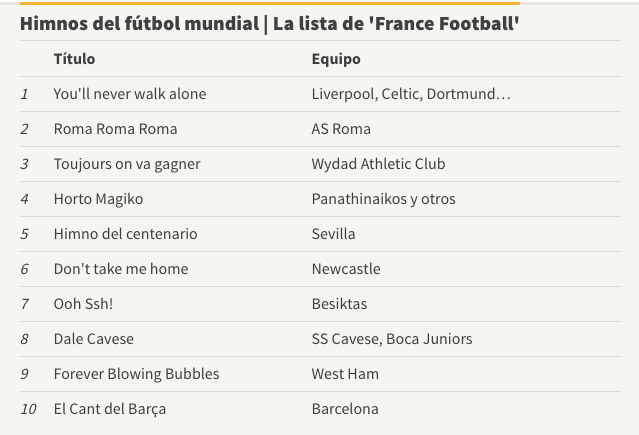Select the 'Don't take me home' title
The image size is (639, 435).
click(x=121, y=269)
